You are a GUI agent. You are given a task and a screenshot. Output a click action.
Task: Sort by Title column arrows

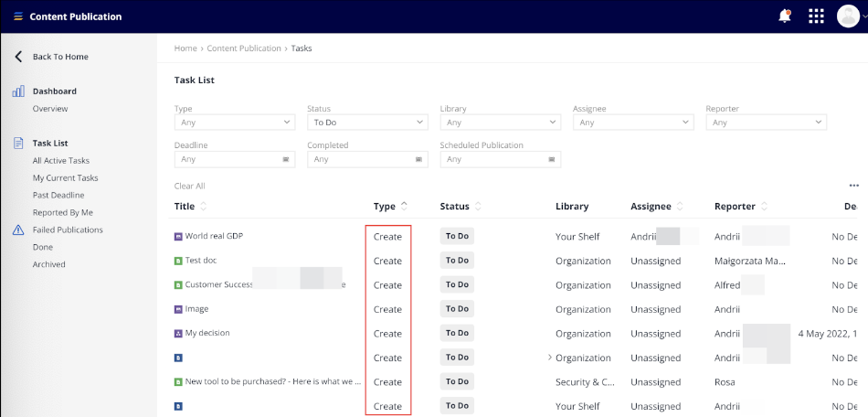(203, 207)
